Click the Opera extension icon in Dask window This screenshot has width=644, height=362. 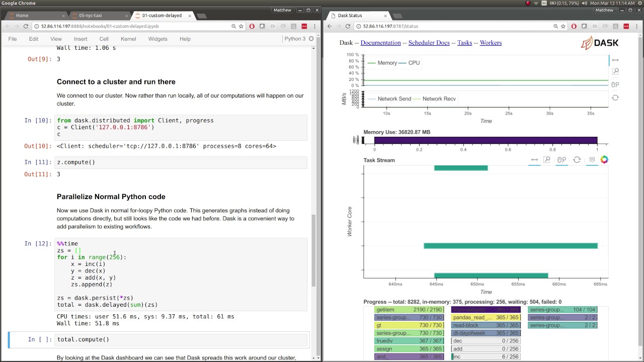click(x=574, y=26)
